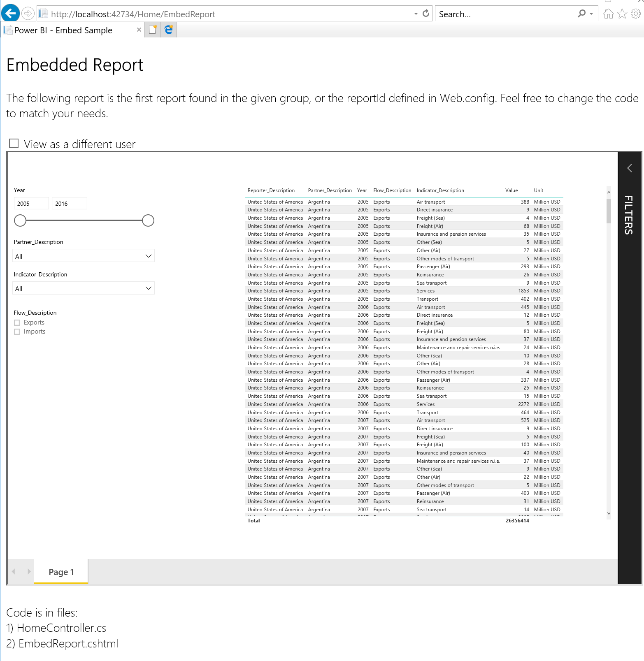The width and height of the screenshot is (644, 661).
Task: Enable View as a different user
Action: click(14, 144)
